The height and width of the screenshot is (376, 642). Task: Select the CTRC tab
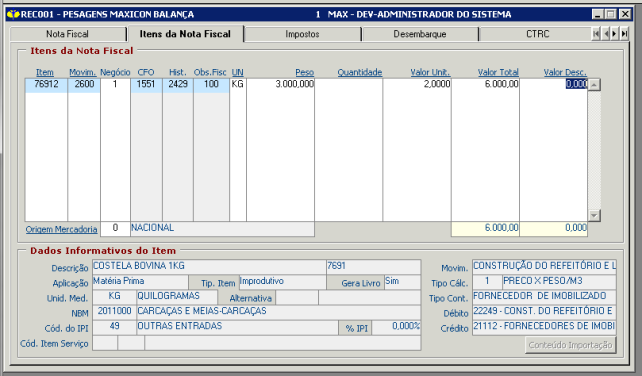point(536,34)
